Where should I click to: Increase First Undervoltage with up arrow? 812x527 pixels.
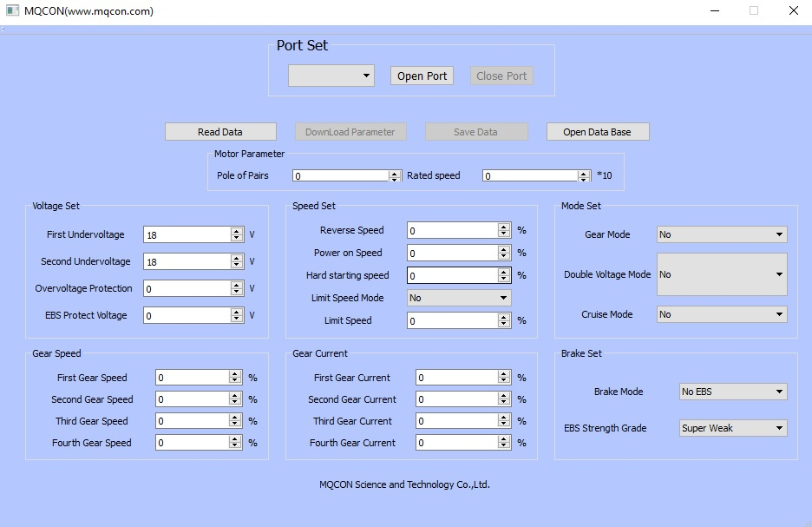237,231
